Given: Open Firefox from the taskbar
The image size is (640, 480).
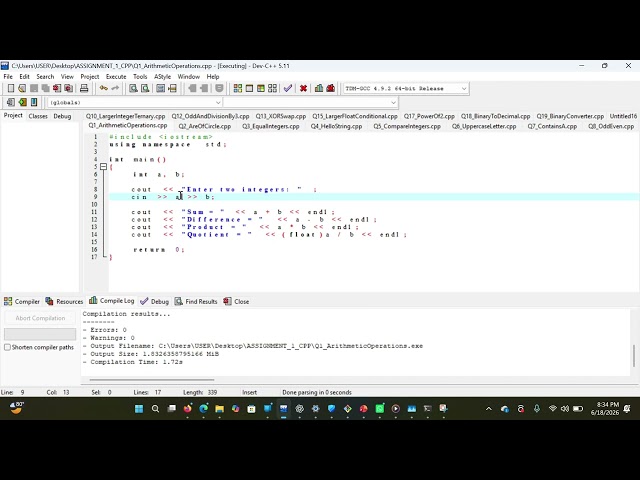Looking at the screenshot, I should (187, 409).
